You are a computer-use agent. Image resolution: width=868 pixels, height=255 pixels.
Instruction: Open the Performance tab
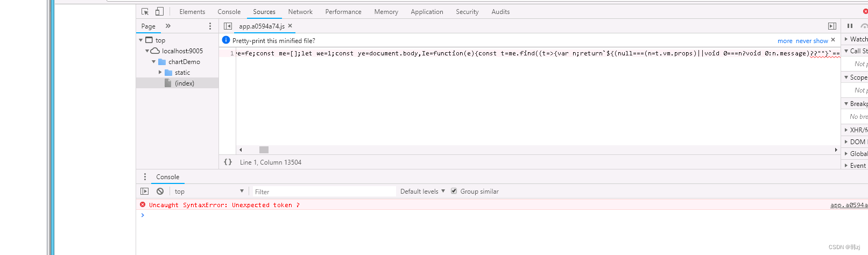[x=343, y=11]
